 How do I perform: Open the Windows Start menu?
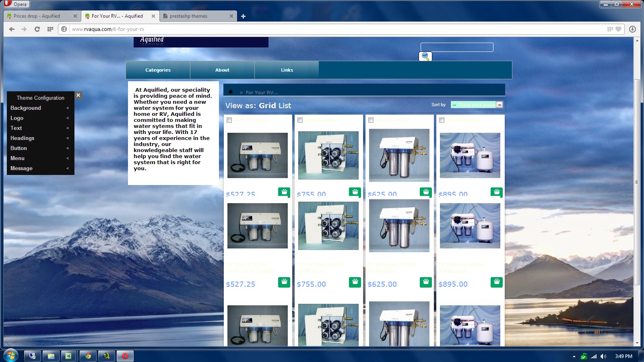[x=11, y=356]
